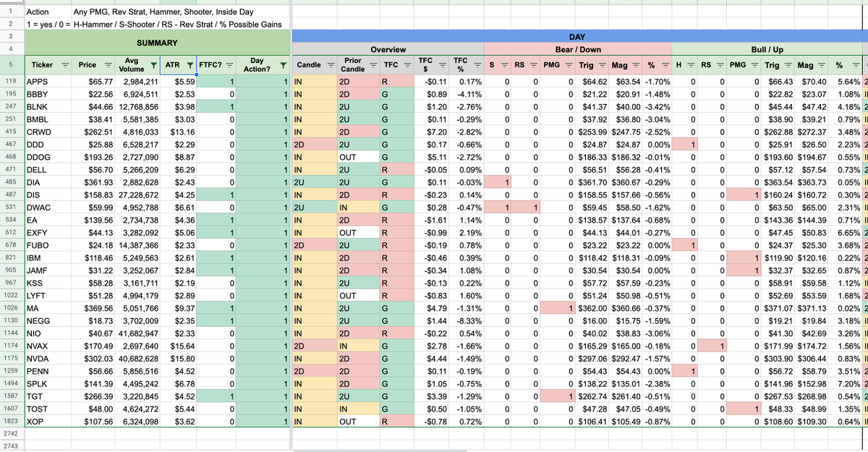Open Bear / Down % column filter

tap(665, 65)
